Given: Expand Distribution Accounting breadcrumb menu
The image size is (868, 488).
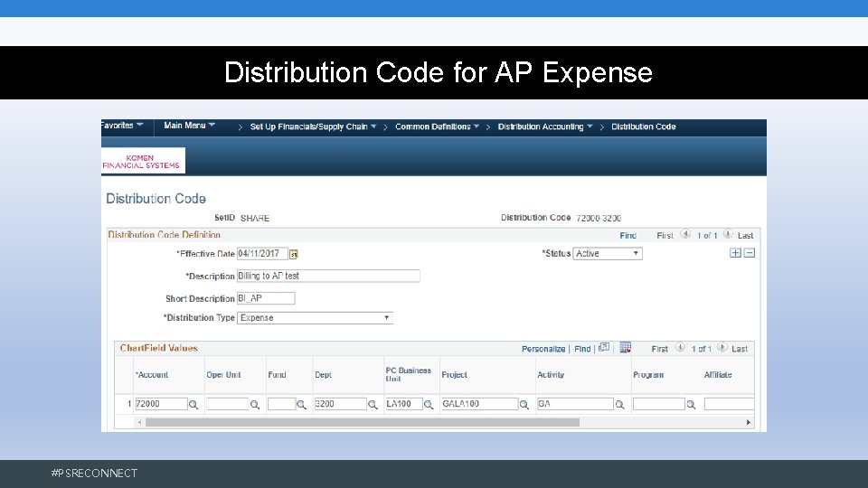Looking at the screenshot, I should pyautogui.click(x=544, y=127).
